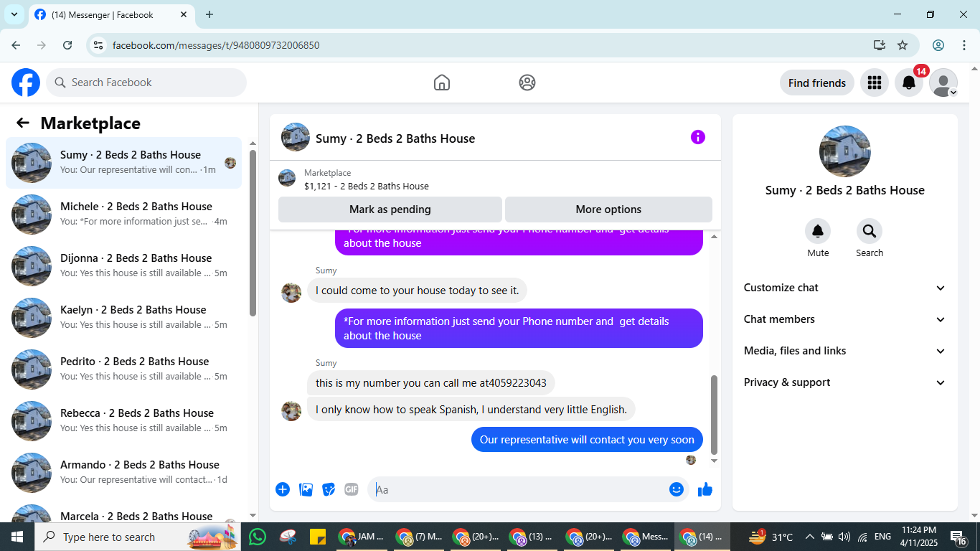This screenshot has width=980, height=551.
Task: Open Chrome profile icon
Action: (938, 45)
